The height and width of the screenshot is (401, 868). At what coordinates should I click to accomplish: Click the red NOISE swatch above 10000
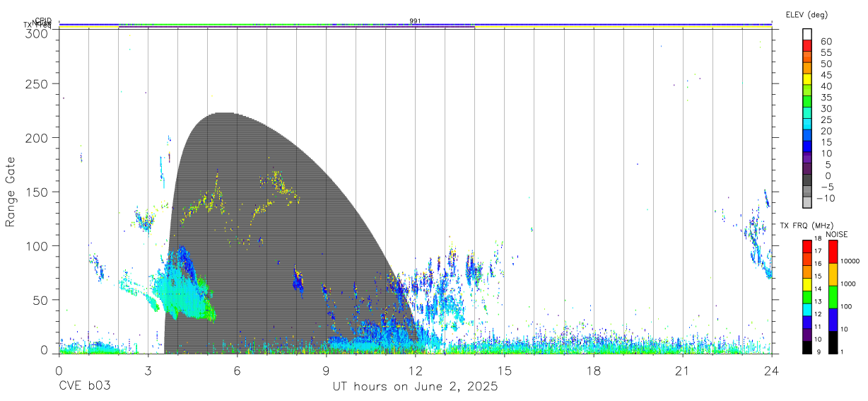click(833, 251)
